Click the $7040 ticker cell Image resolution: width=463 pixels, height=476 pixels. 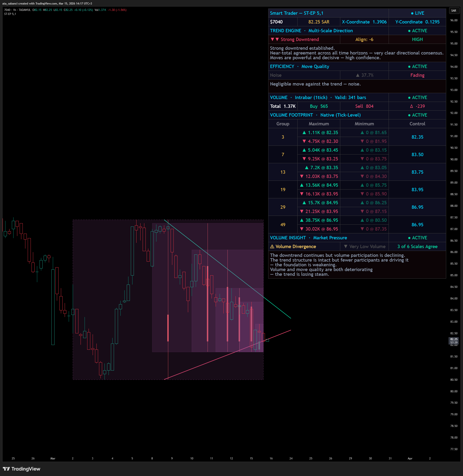click(283, 22)
